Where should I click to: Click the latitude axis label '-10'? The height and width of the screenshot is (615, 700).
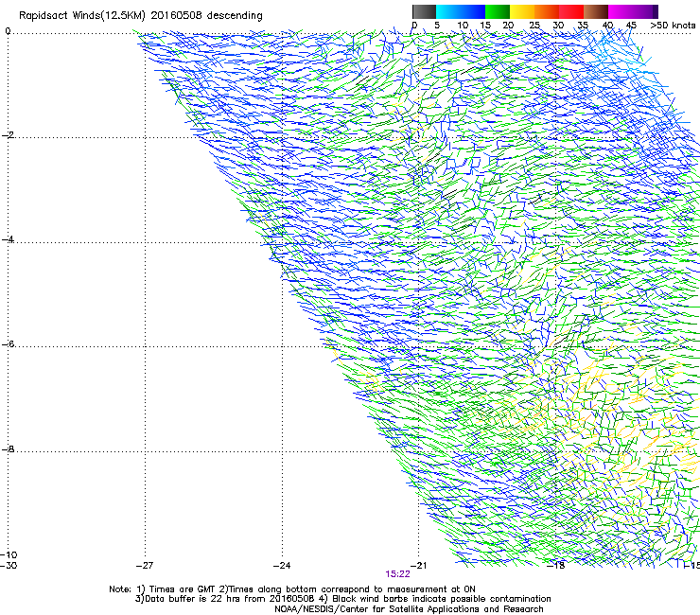tap(9, 555)
